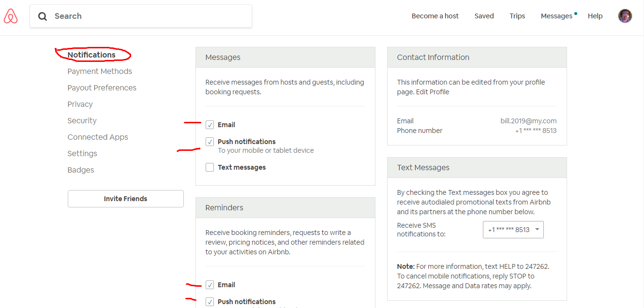Open the Trips page
644x308 pixels.
tap(517, 16)
